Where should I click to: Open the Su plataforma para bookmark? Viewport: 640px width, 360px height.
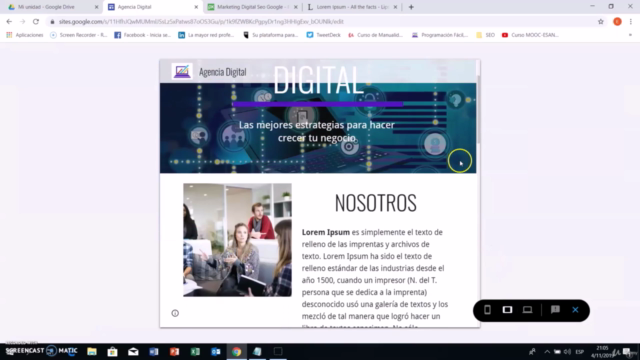270,35
